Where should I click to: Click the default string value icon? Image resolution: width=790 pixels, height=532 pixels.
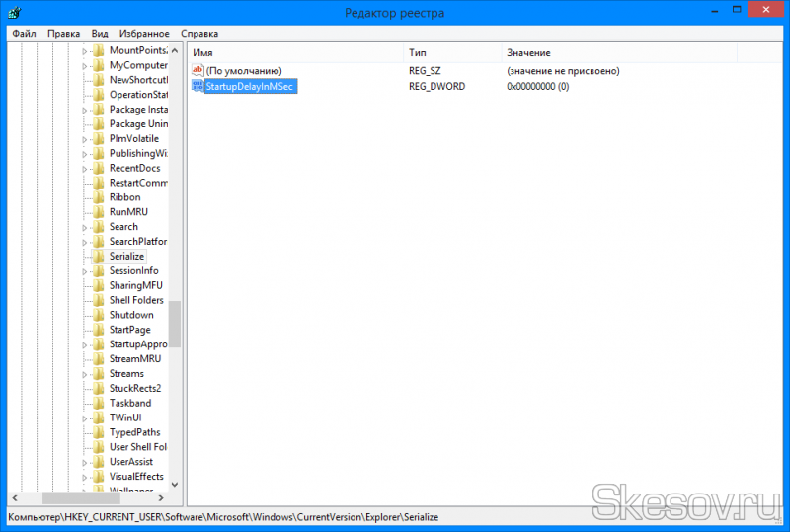click(197, 71)
